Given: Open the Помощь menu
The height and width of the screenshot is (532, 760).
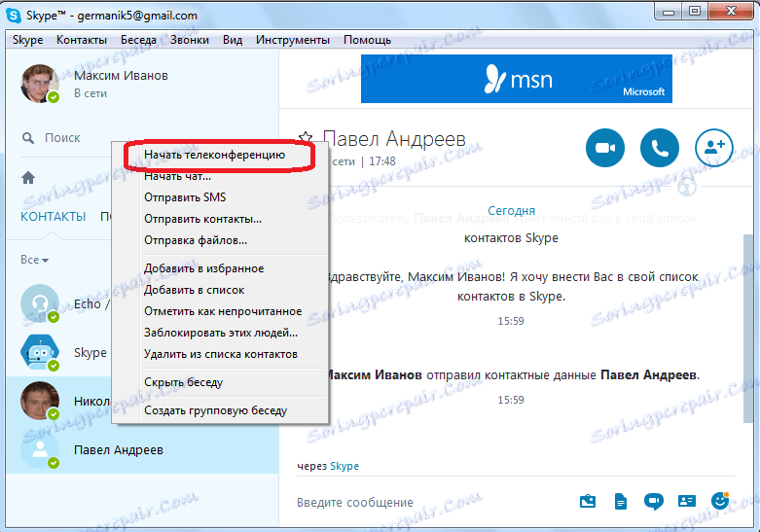Looking at the screenshot, I should pos(368,40).
